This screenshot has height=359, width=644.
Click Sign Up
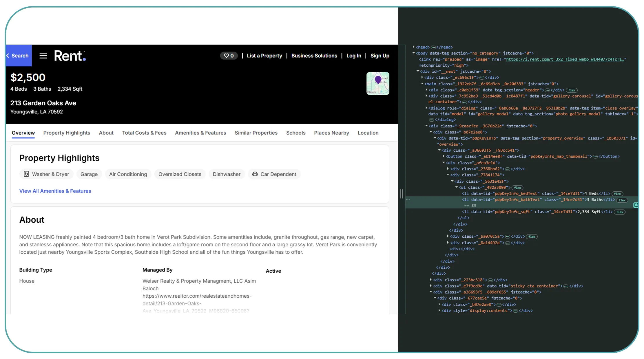click(x=380, y=56)
